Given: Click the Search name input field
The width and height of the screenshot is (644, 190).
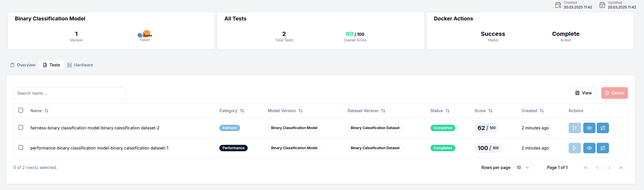Looking at the screenshot, I should (70, 93).
